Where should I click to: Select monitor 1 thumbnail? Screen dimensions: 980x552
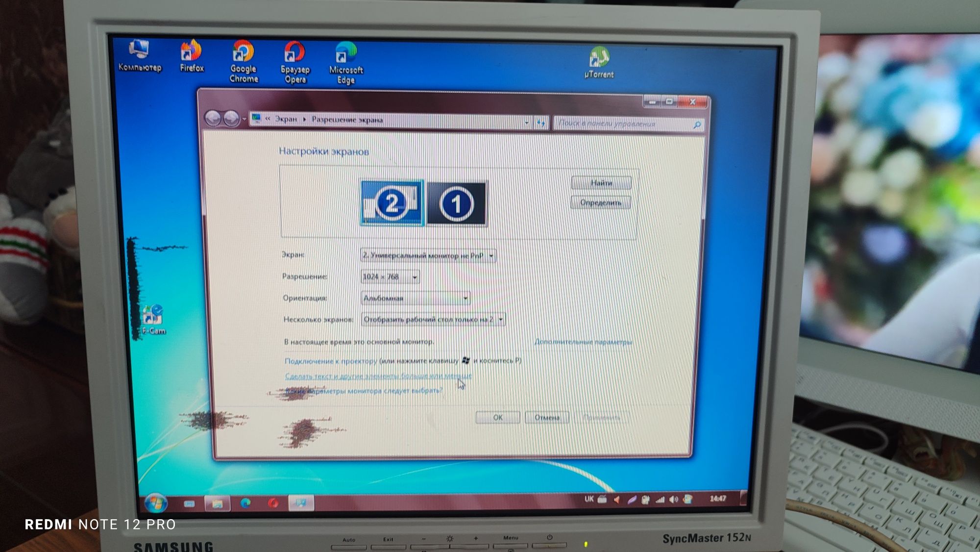pos(457,203)
